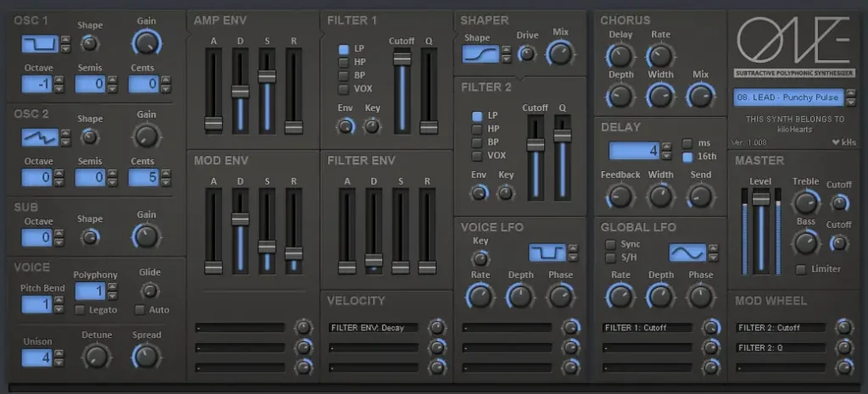Click the stepper arrows next to Delay time value

[x=666, y=151]
